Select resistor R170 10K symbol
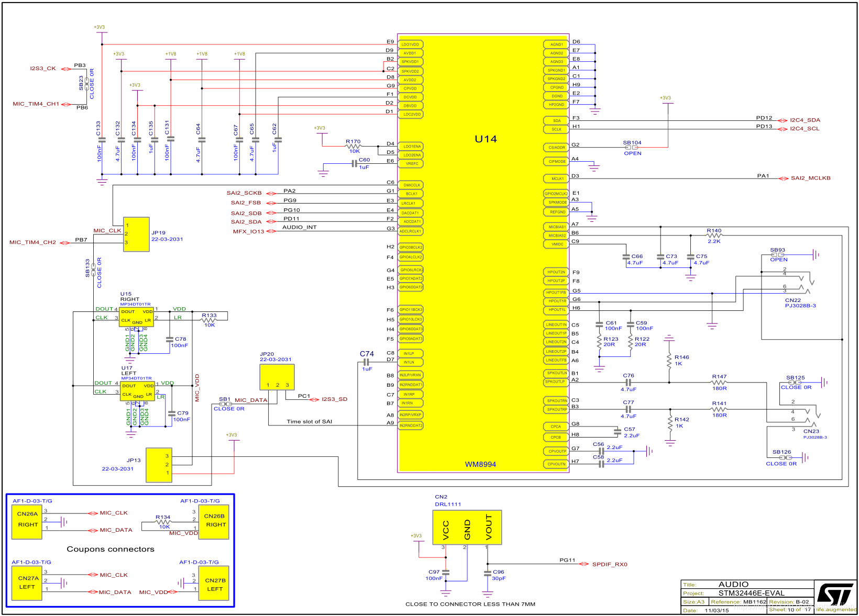 pos(354,147)
